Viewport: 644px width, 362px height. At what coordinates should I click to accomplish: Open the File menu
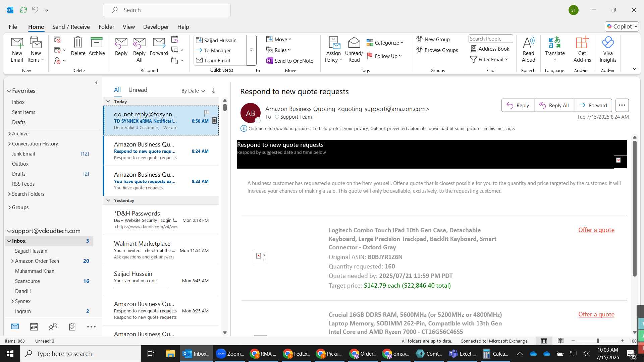pyautogui.click(x=13, y=27)
